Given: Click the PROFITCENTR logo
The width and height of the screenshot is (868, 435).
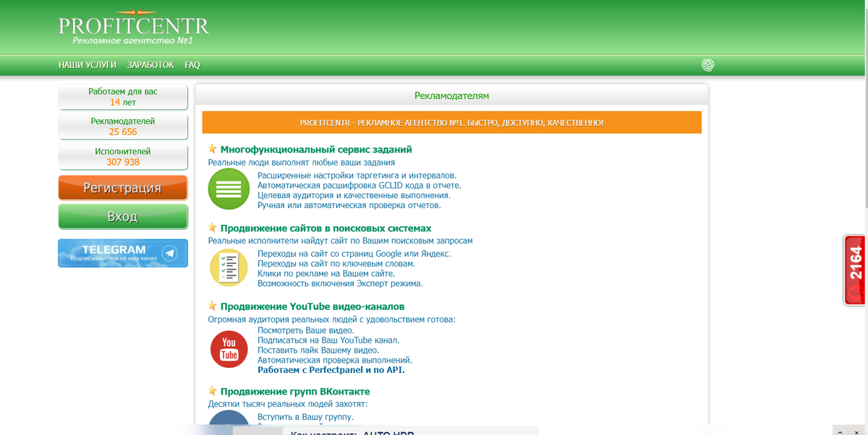Looking at the screenshot, I should pos(134,27).
